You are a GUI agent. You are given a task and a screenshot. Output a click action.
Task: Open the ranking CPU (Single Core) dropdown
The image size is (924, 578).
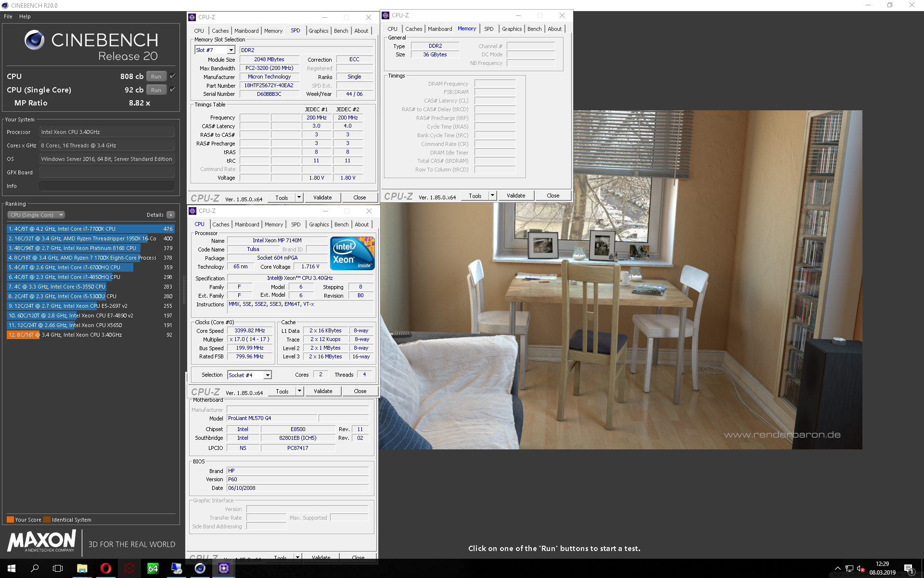[x=36, y=215]
